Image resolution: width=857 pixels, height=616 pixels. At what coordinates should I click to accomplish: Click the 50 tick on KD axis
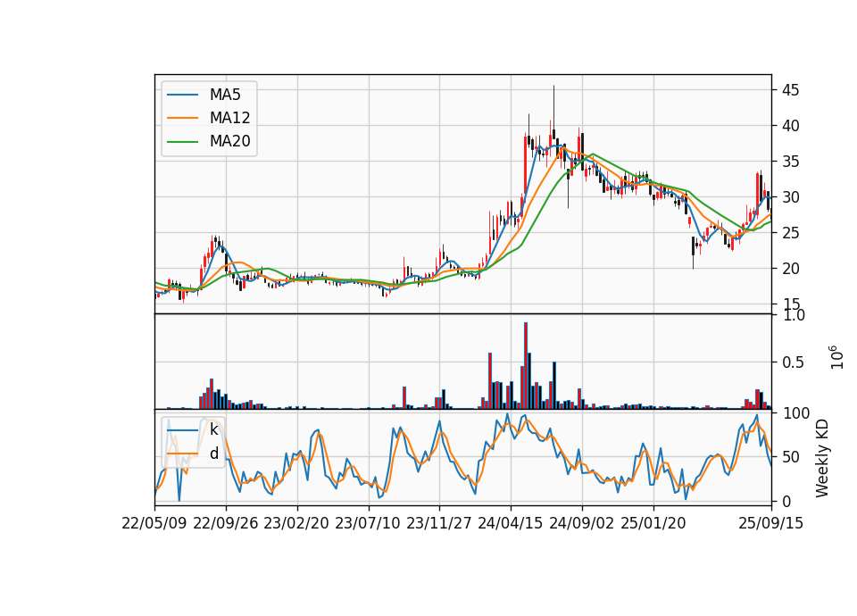790,457
